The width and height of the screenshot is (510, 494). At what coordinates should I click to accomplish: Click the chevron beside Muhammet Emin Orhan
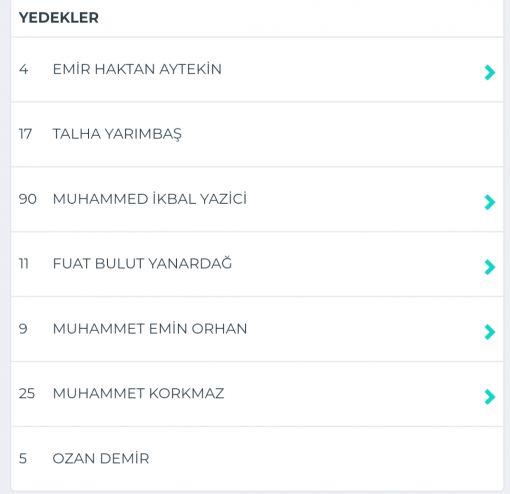[x=490, y=332]
